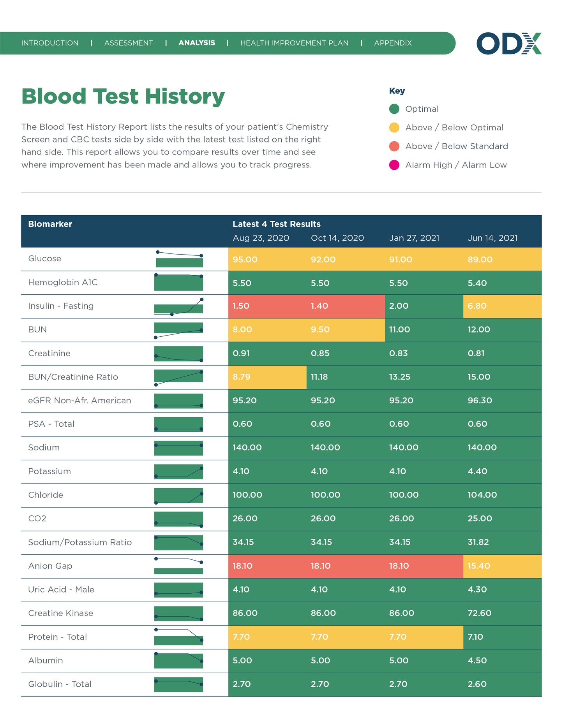Open the Appendix tab

point(393,43)
